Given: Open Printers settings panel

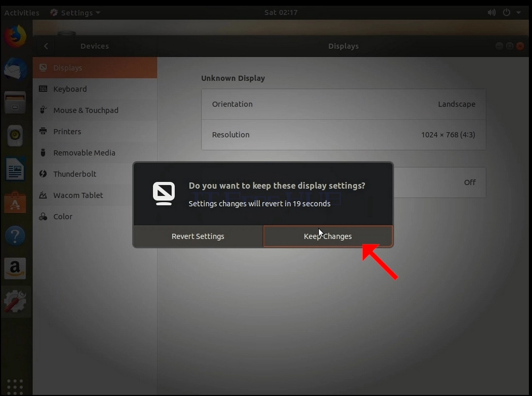Looking at the screenshot, I should coord(95,131).
